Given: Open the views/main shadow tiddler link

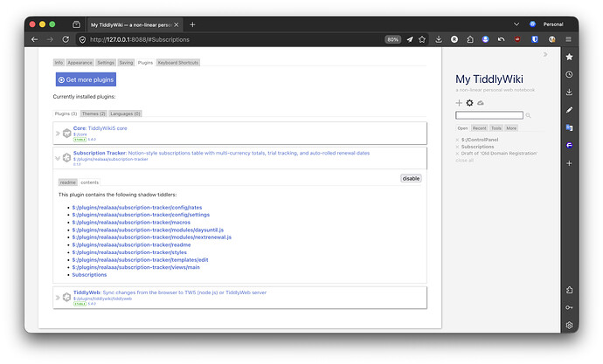Looking at the screenshot, I should pos(136,267).
